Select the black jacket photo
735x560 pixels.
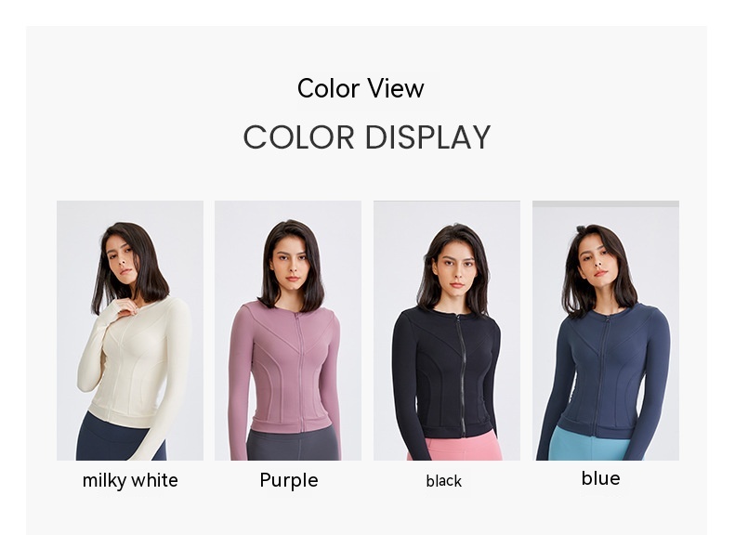447,331
